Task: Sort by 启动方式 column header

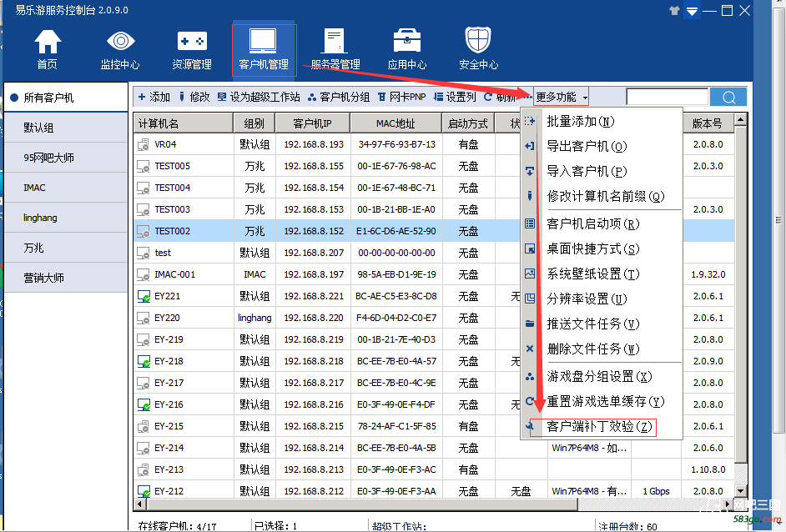Action: [468, 123]
